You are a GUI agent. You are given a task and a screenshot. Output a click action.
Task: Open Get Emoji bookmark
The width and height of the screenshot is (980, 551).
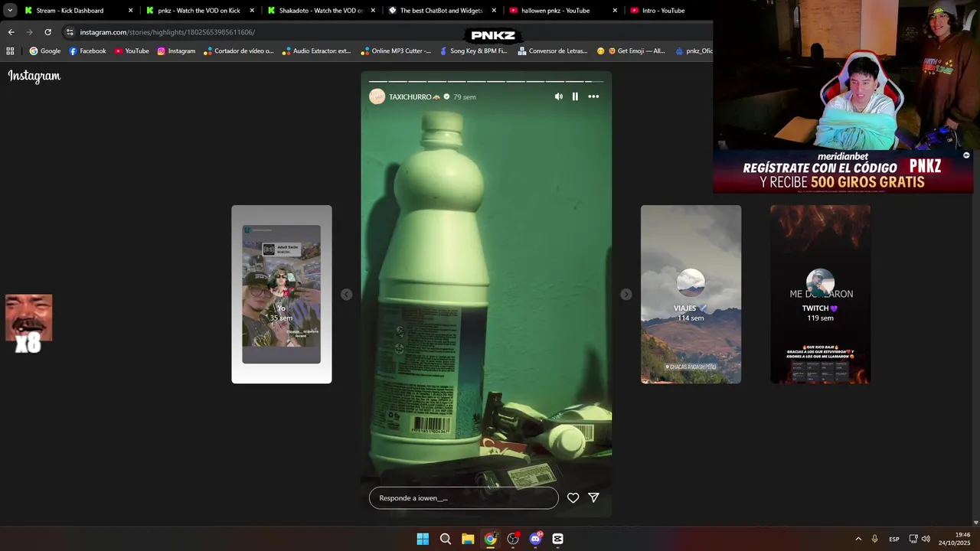631,51
